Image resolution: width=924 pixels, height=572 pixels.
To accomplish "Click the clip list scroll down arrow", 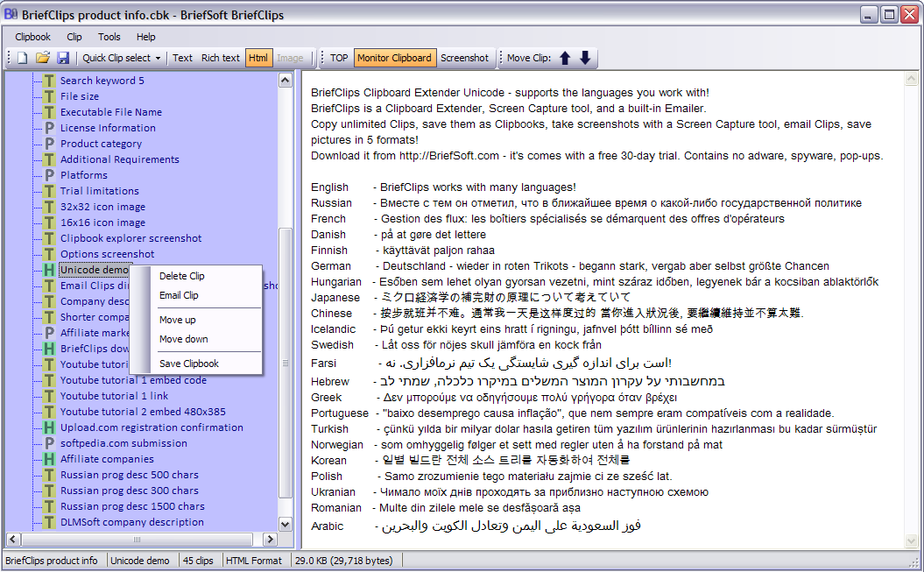I will pos(286,525).
